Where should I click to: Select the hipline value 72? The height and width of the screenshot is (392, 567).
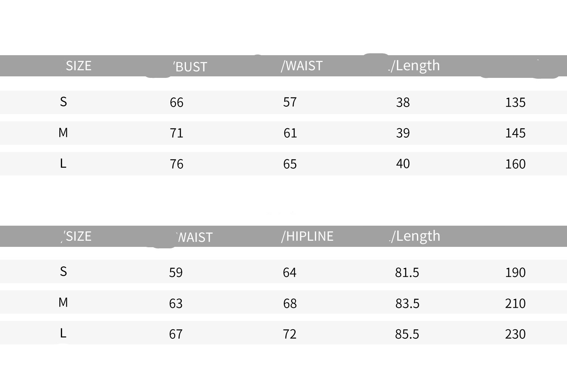point(290,334)
